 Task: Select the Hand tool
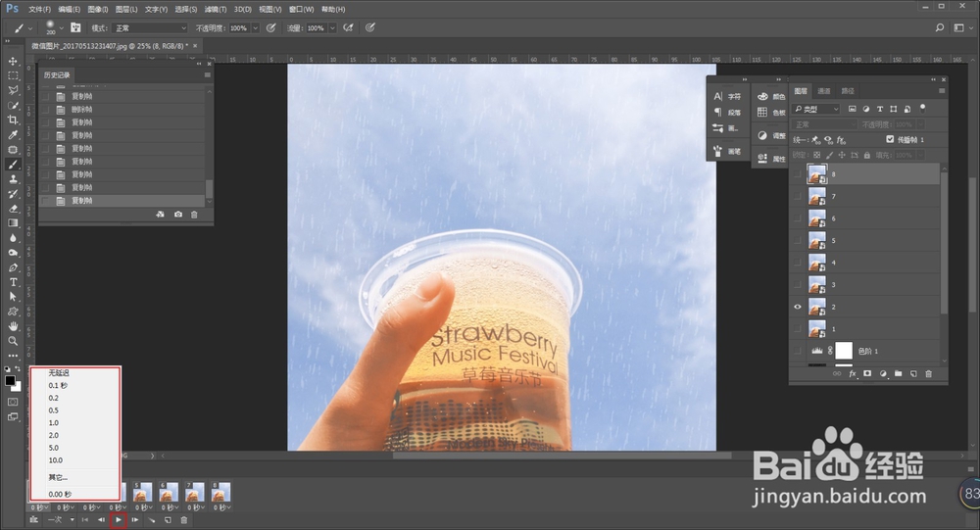(x=13, y=326)
